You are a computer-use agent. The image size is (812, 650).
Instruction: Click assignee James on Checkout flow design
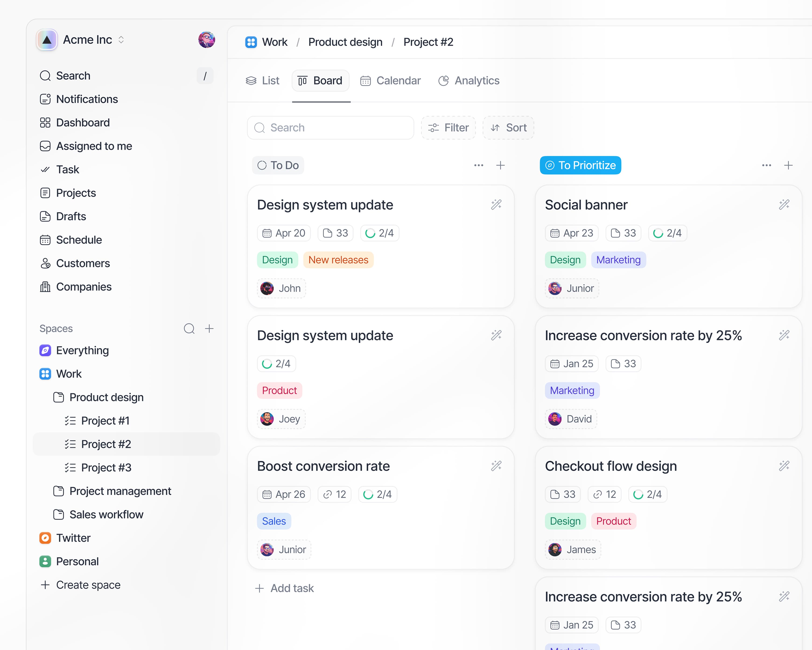573,550
